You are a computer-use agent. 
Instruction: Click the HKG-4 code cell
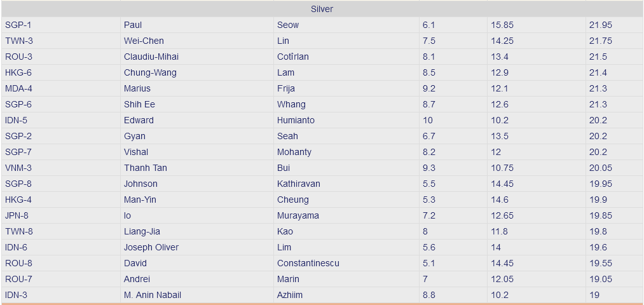click(x=61, y=200)
